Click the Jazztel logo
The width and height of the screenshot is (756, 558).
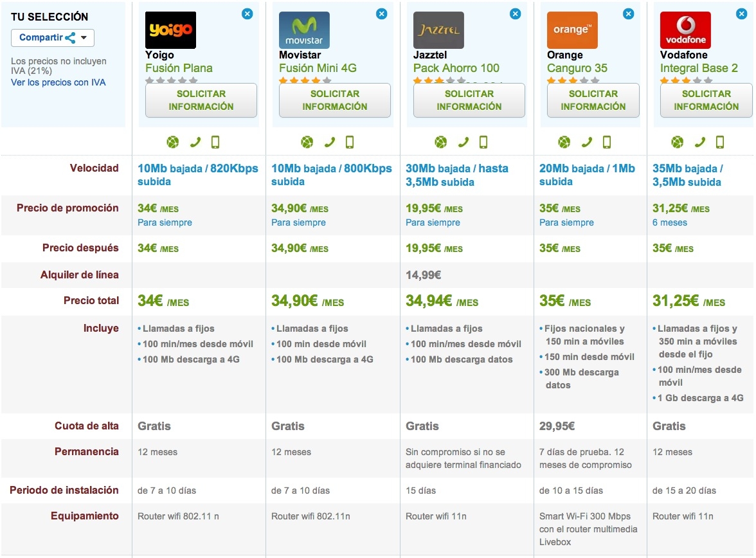[x=438, y=30]
